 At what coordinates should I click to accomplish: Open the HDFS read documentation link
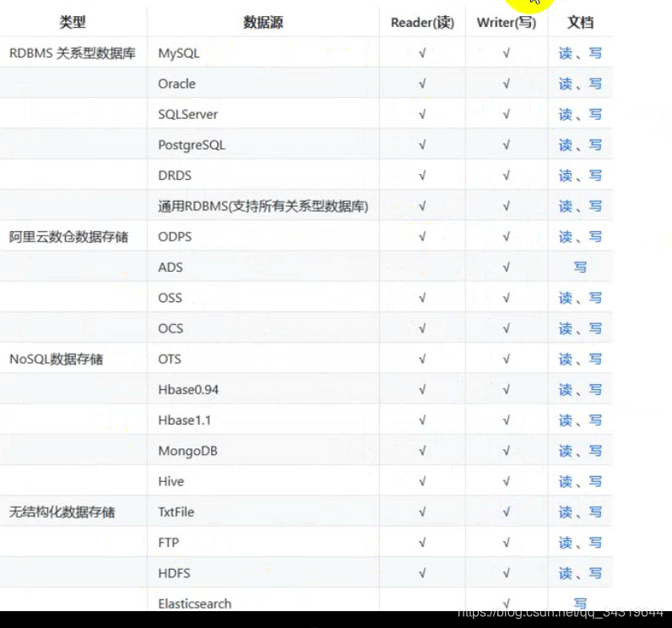coord(566,573)
